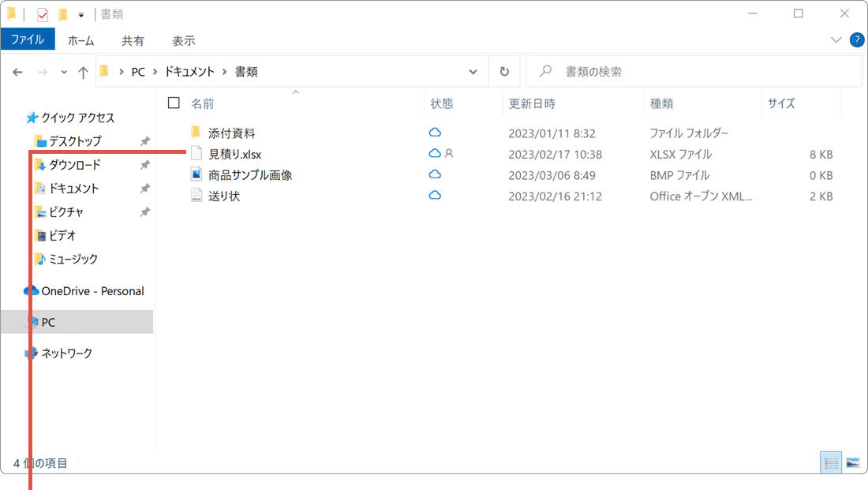Toggle the select-all checkbox in header
The height and width of the screenshot is (490, 868).
point(174,103)
